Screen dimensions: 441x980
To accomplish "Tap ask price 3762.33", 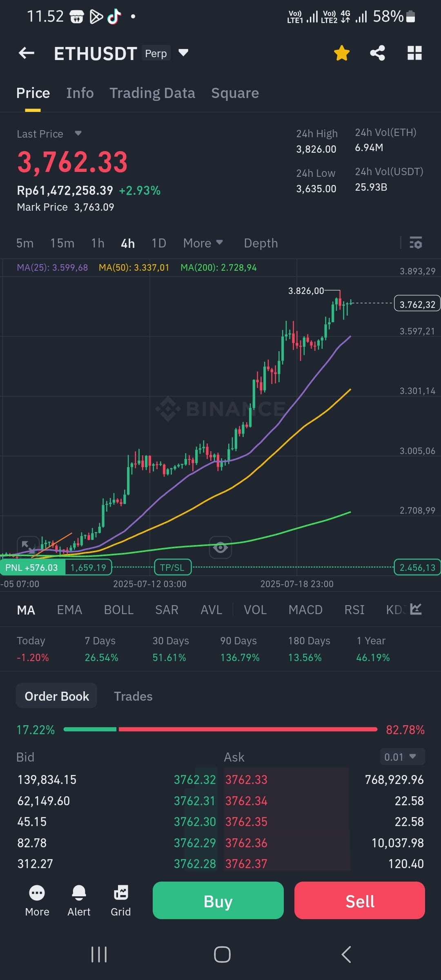I will click(246, 780).
